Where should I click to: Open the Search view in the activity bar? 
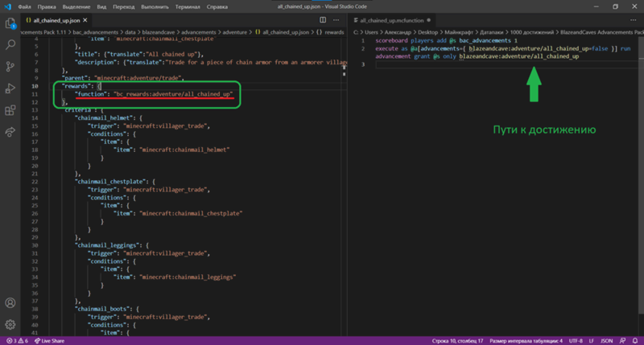click(x=10, y=45)
